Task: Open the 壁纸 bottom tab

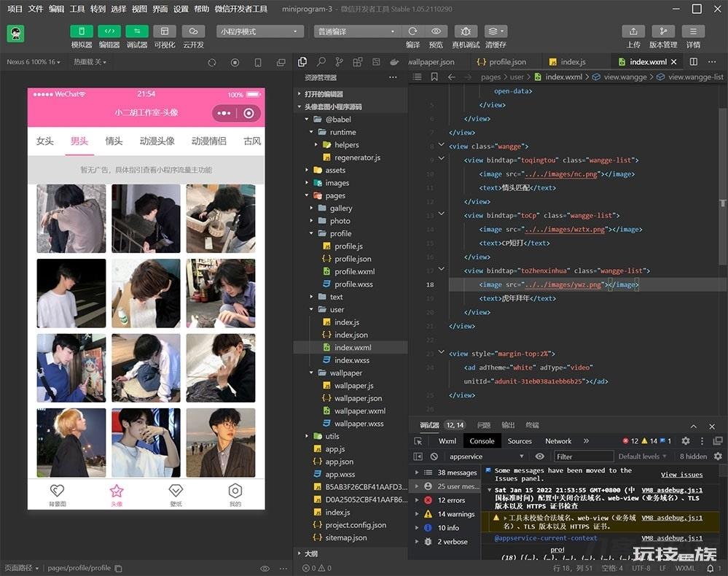Action: pyautogui.click(x=176, y=495)
